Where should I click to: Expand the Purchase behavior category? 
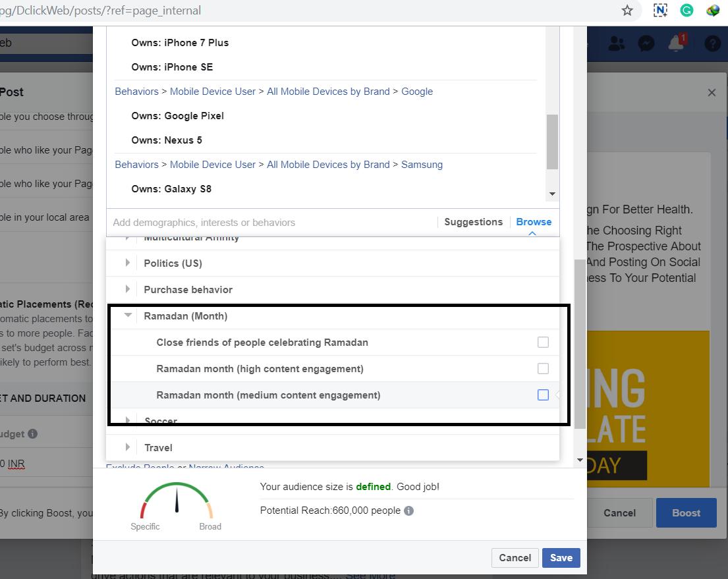tap(128, 289)
